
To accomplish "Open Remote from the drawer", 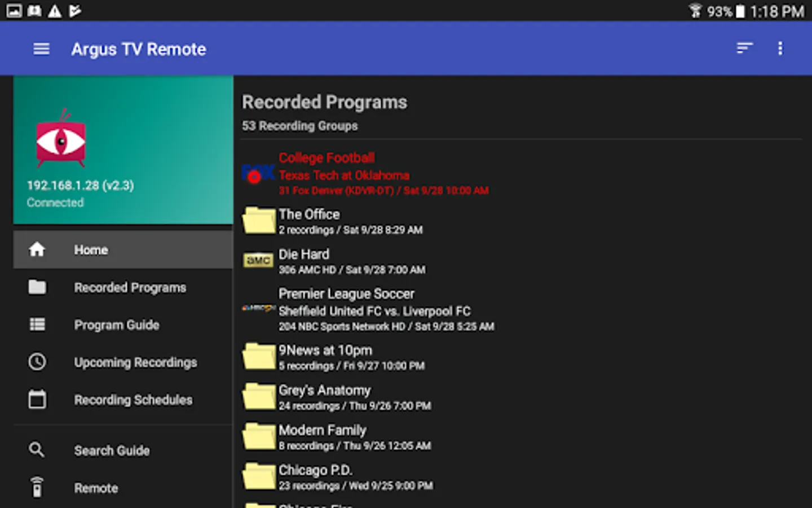I will point(123,488).
